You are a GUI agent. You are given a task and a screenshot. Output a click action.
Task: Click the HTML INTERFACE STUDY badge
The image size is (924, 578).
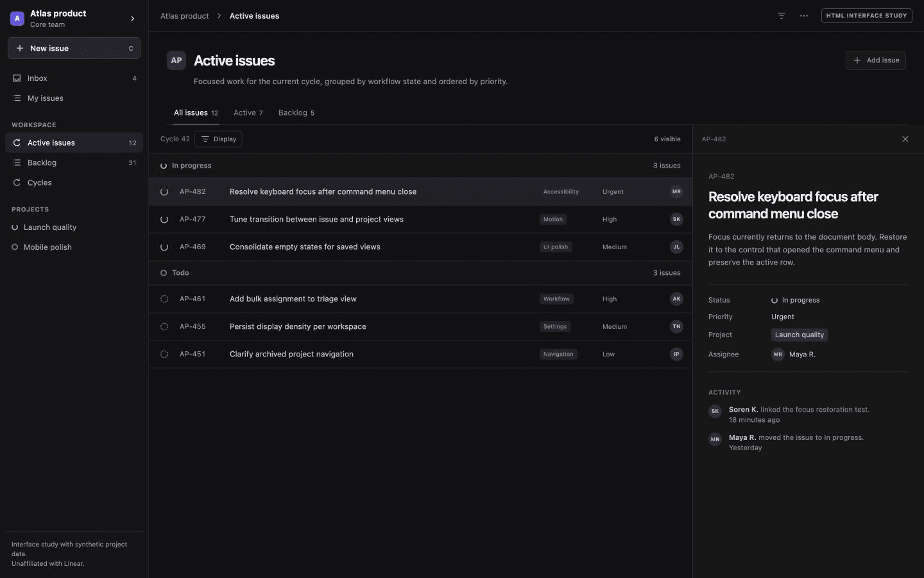tap(866, 15)
